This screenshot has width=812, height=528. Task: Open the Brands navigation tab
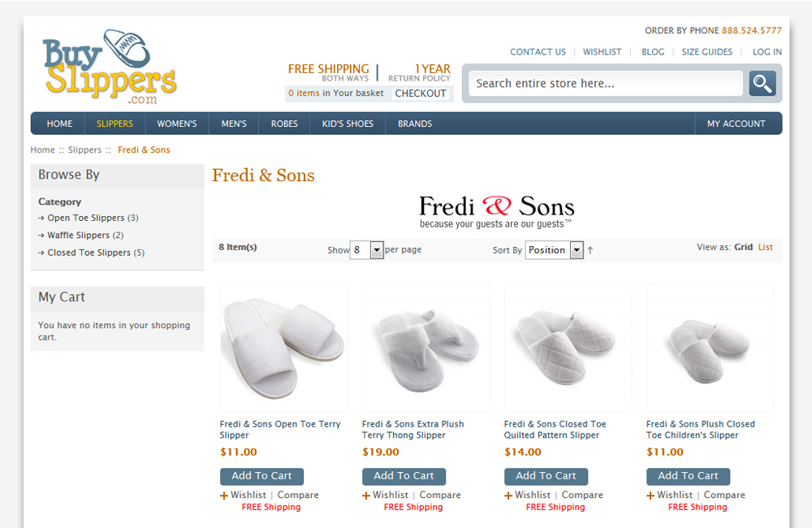point(415,123)
